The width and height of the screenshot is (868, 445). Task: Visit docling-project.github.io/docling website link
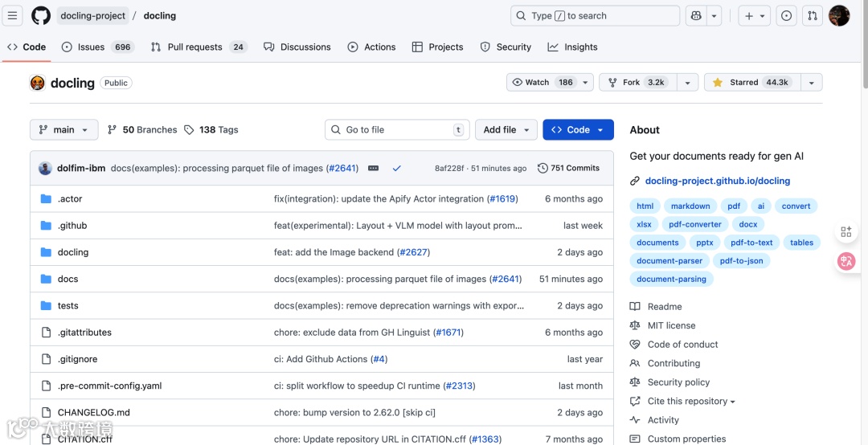[x=718, y=181]
